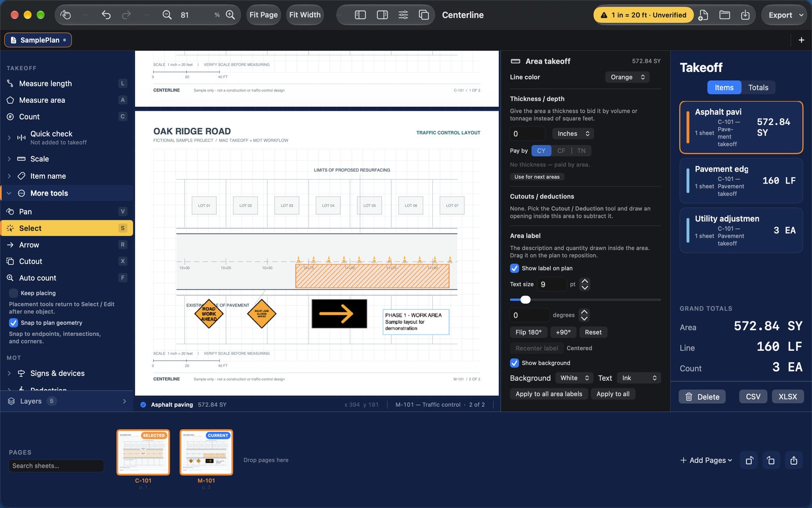This screenshot has height=508, width=812.
Task: Zoom in with the magnifier plus icon
Action: pos(230,15)
